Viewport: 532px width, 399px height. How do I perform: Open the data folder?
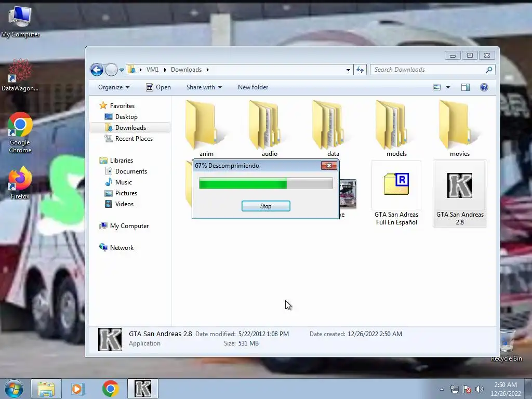pos(333,129)
